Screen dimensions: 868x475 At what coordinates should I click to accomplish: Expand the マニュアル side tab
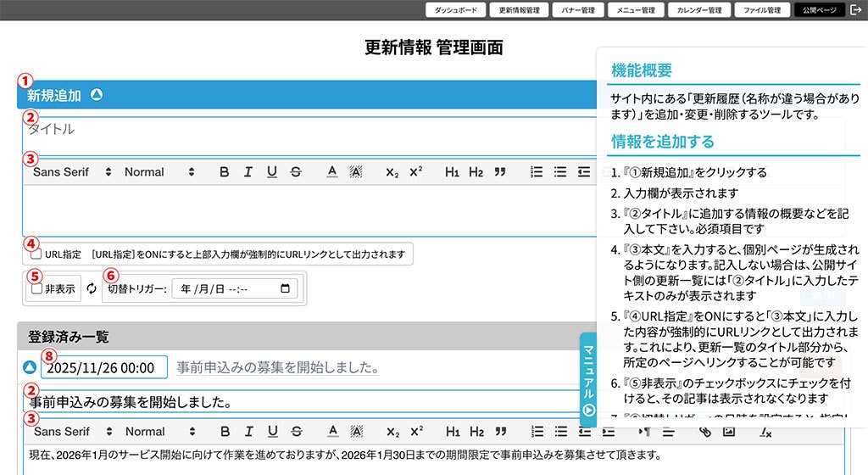coord(588,380)
